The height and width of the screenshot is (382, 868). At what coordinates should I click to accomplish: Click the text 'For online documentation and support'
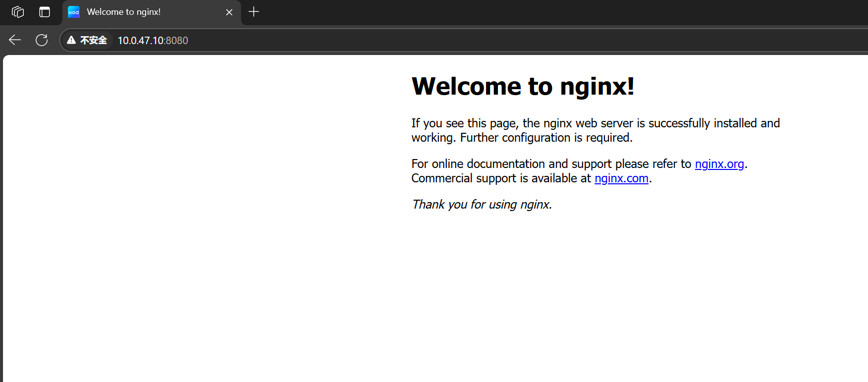(511, 164)
